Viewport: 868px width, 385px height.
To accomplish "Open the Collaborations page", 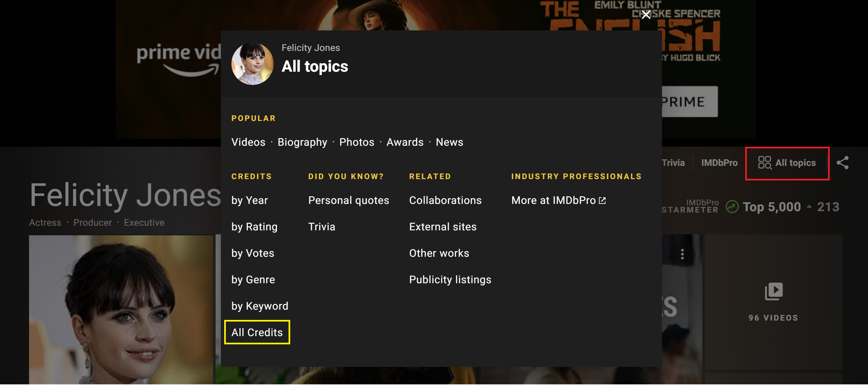I will click(445, 200).
